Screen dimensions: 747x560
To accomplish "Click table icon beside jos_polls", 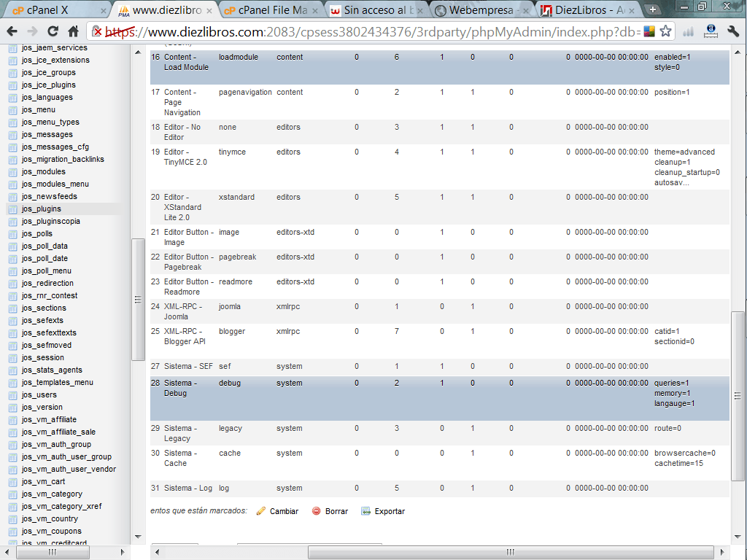I will 13,234.
